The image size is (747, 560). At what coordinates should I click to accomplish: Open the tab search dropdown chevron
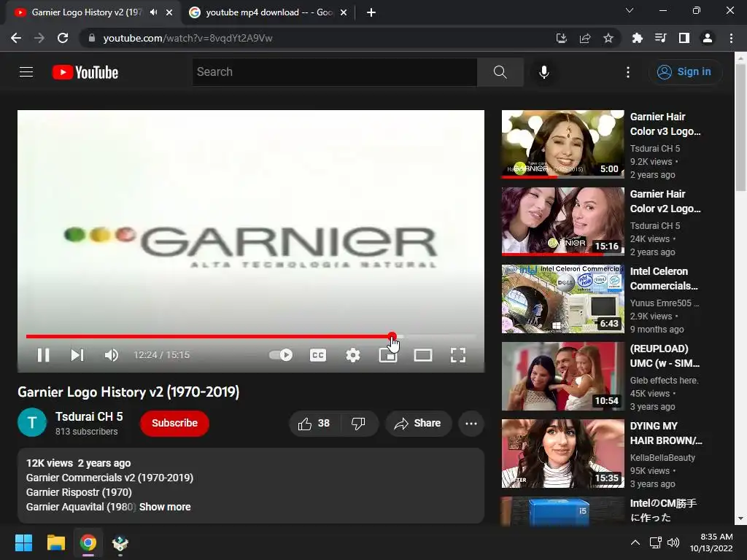click(x=630, y=10)
